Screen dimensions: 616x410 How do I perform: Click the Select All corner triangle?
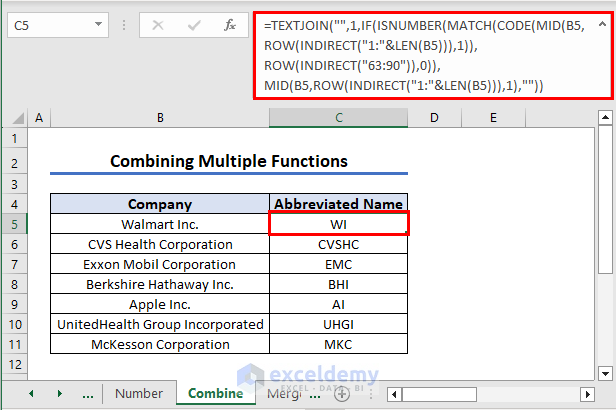tap(17, 118)
